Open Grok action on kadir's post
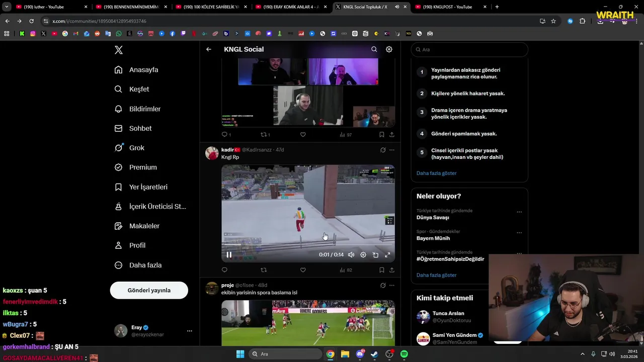 383,150
